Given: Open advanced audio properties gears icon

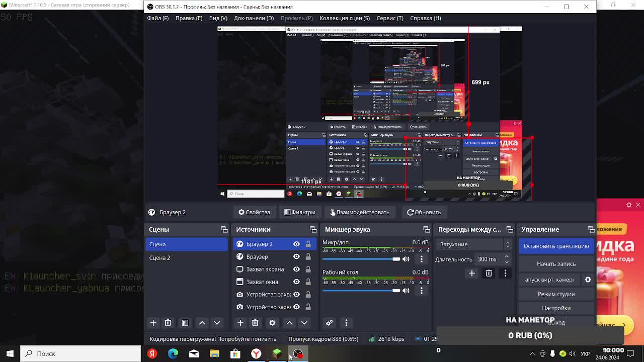Looking at the screenshot, I should coord(330,323).
